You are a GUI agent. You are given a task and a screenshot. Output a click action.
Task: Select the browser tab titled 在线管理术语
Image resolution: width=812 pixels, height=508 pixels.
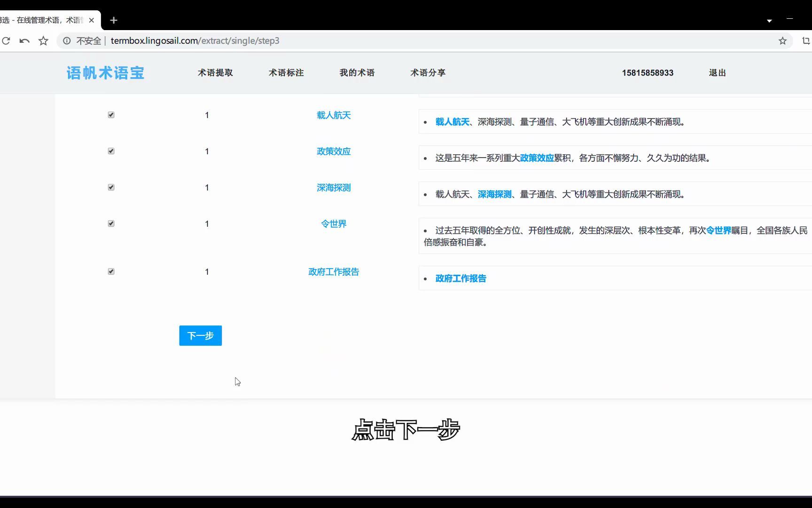[x=47, y=20]
